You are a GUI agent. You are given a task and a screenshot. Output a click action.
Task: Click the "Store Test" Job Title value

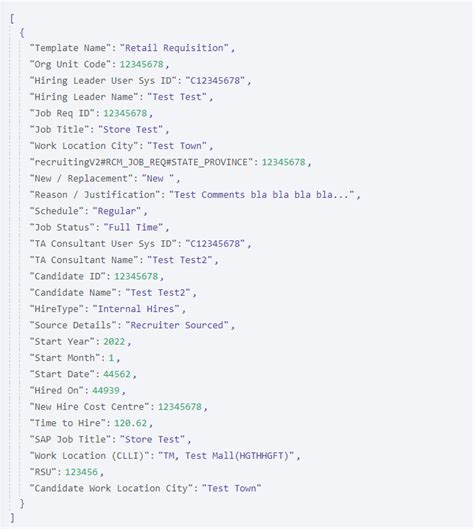(x=130, y=130)
